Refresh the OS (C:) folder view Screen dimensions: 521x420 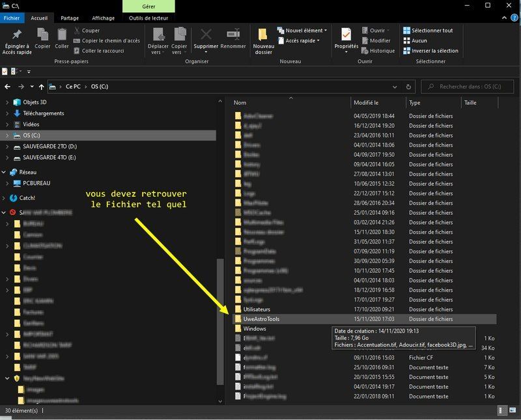408,87
